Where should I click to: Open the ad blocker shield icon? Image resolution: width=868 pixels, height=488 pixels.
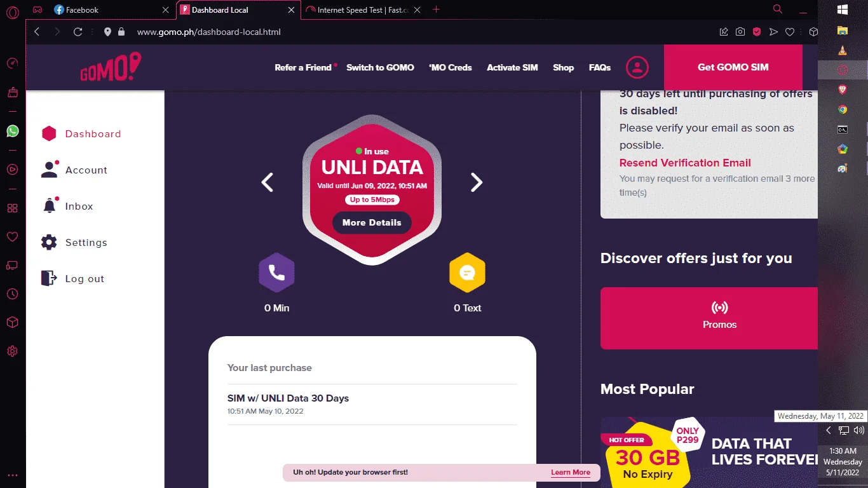click(x=757, y=32)
